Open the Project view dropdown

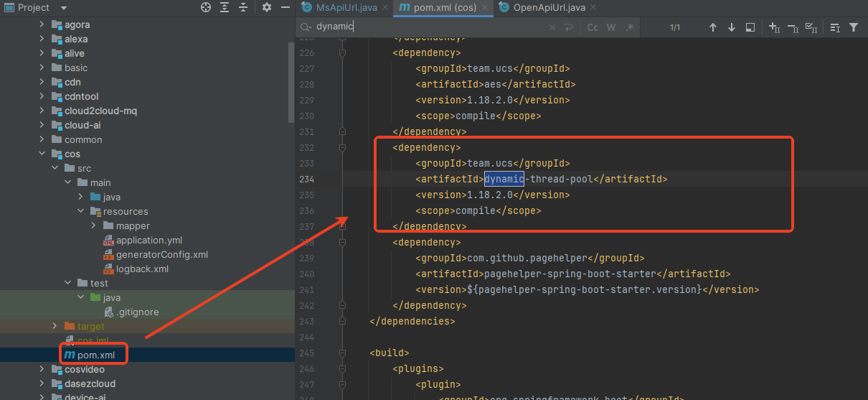[x=63, y=7]
